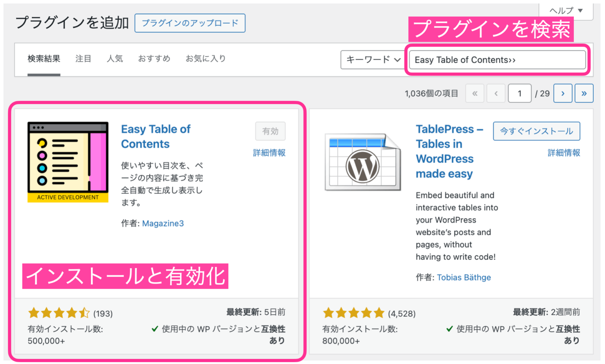The width and height of the screenshot is (605, 364).
Task: Click green compatibility checkmark for Easy Table of Contents
Action: point(154,329)
